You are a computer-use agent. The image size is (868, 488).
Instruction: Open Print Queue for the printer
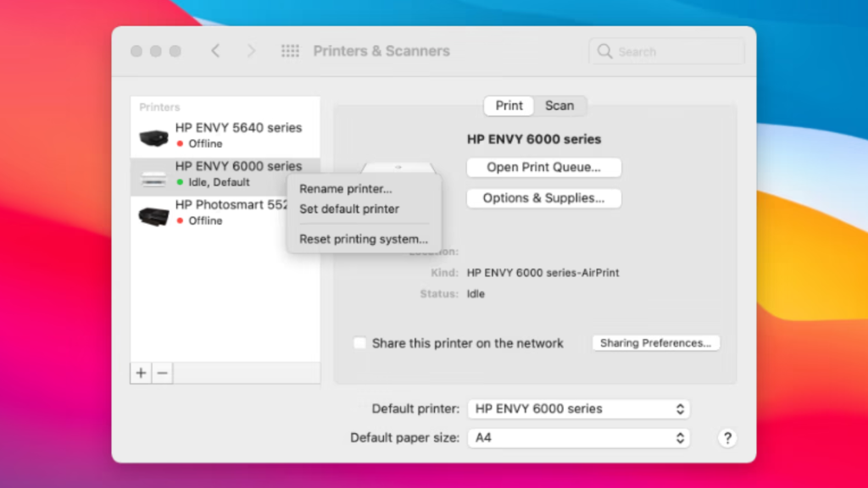(x=543, y=168)
